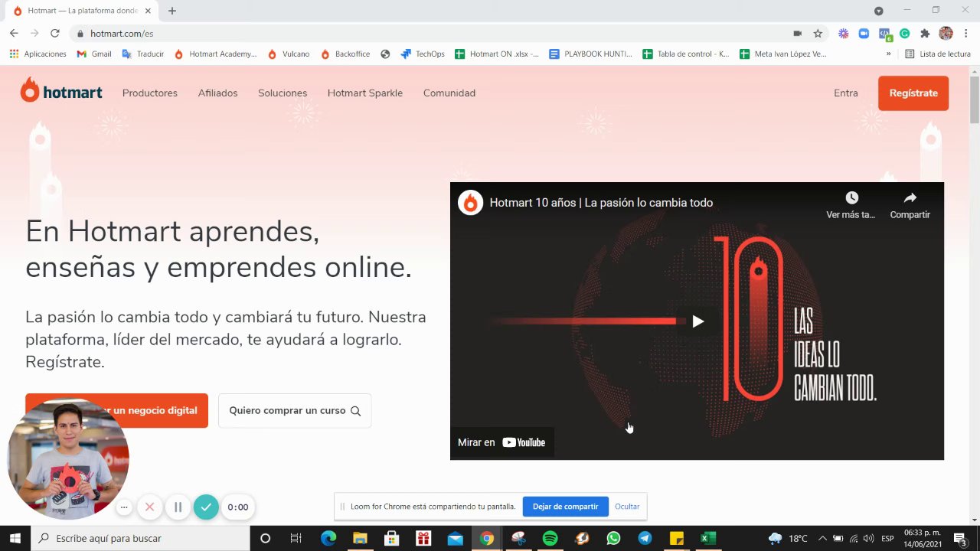Image resolution: width=980 pixels, height=551 pixels.
Task: Open the Afiliados menu
Action: coord(217,93)
